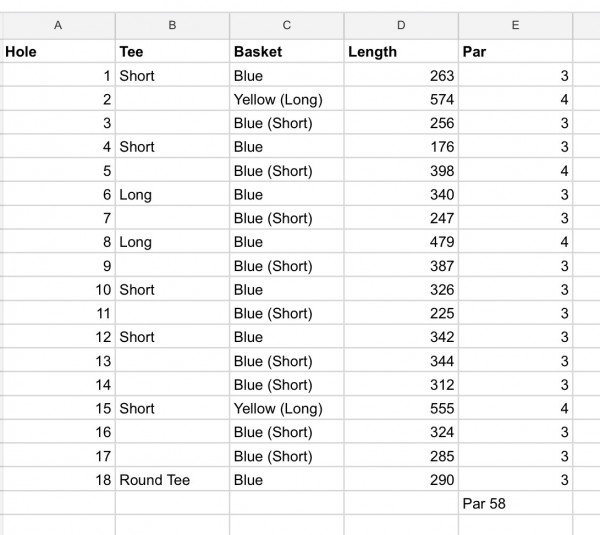This screenshot has width=600, height=535.
Task: Click the column C header
Action: point(287,26)
